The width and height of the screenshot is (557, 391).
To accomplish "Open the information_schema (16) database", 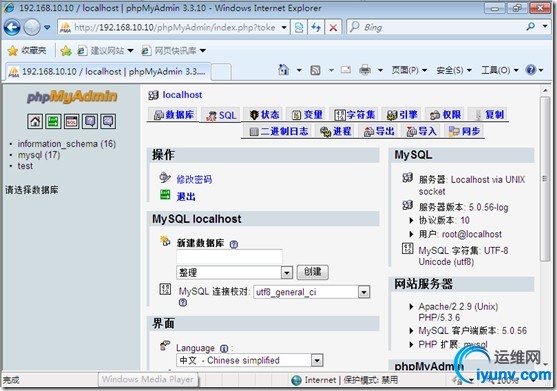I will pyautogui.click(x=67, y=144).
